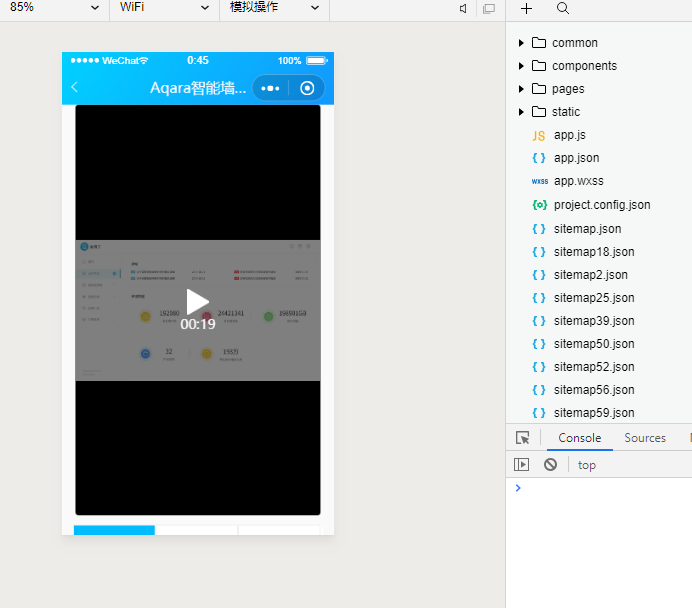This screenshot has width=692, height=608.
Task: Open sitemap.json file name
Action: (x=587, y=229)
